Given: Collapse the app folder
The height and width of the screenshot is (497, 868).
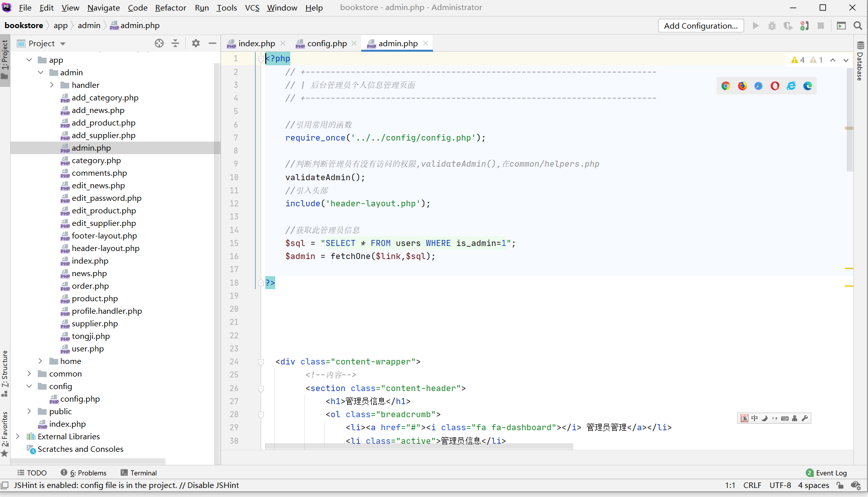Looking at the screenshot, I should (x=29, y=60).
